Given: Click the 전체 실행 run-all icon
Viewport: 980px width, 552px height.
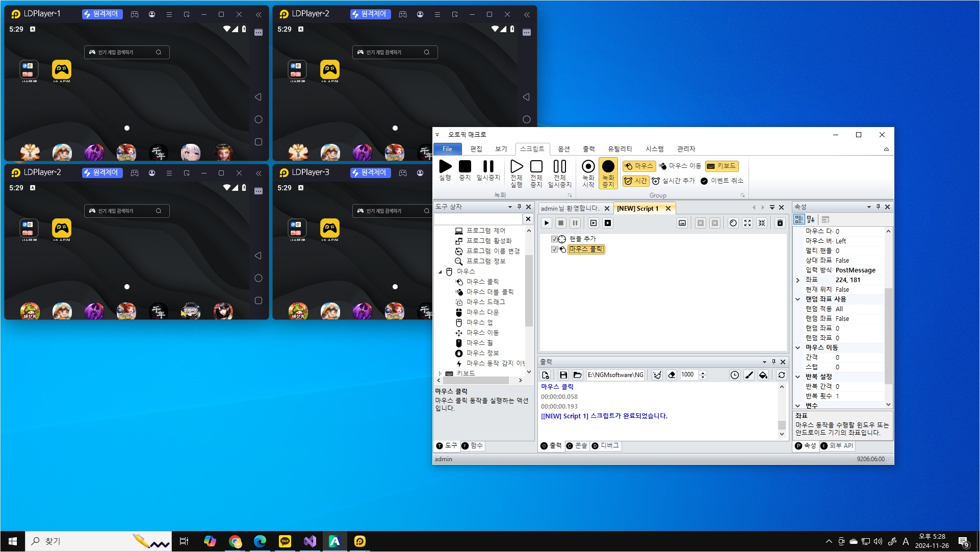Looking at the screenshot, I should pos(516,167).
